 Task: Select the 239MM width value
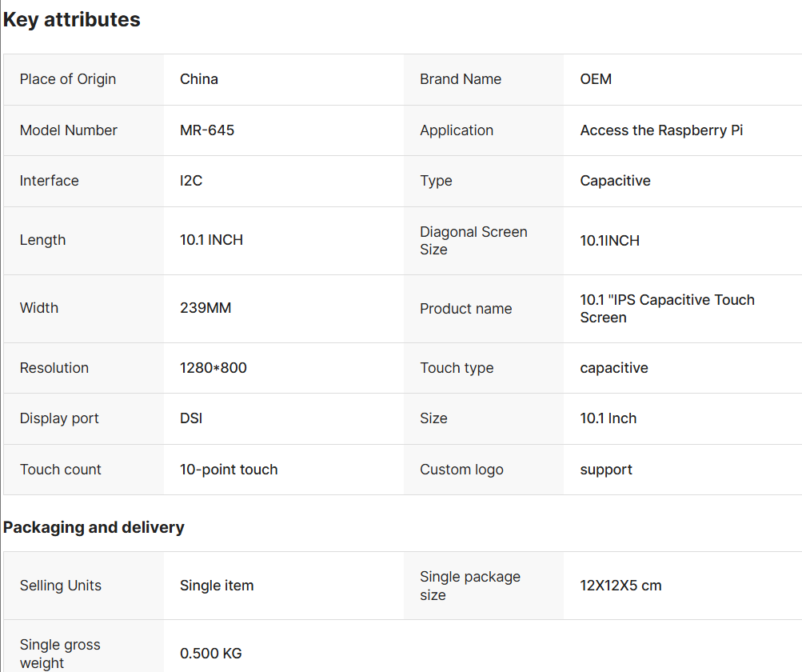pyautogui.click(x=205, y=308)
